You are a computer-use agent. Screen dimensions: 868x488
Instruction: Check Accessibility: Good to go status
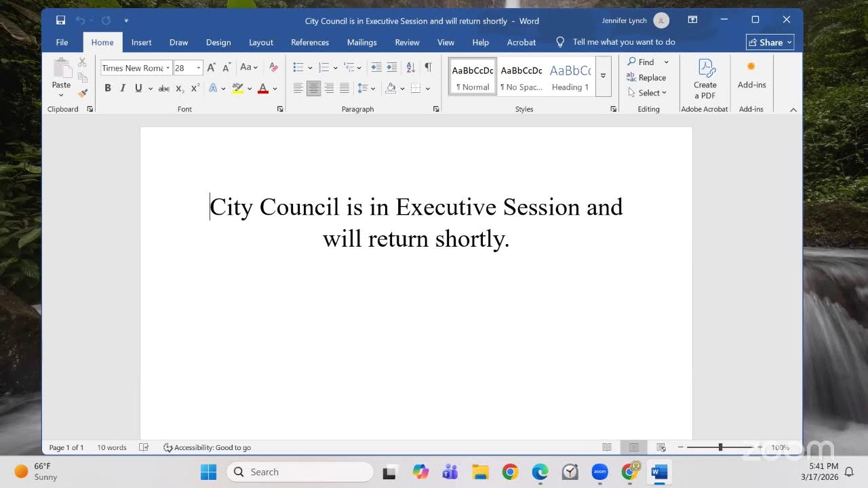208,447
